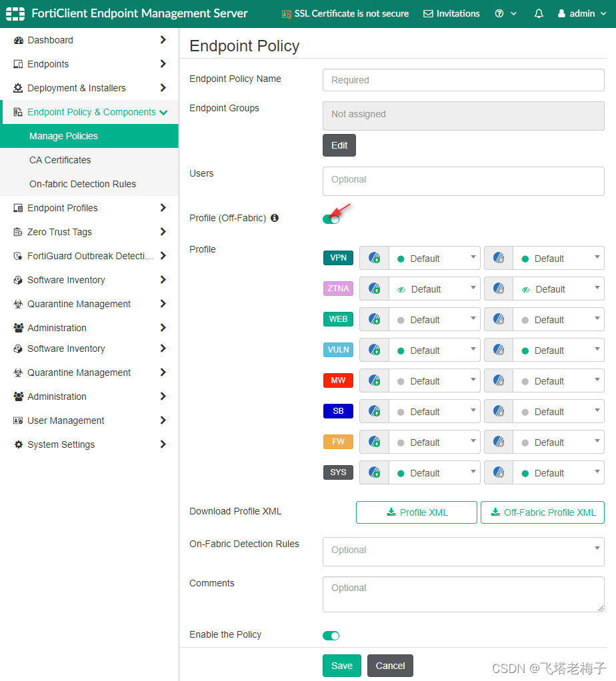616x681 pixels.
Task: Expand Endpoint Profiles in sidebar
Action: pos(89,208)
